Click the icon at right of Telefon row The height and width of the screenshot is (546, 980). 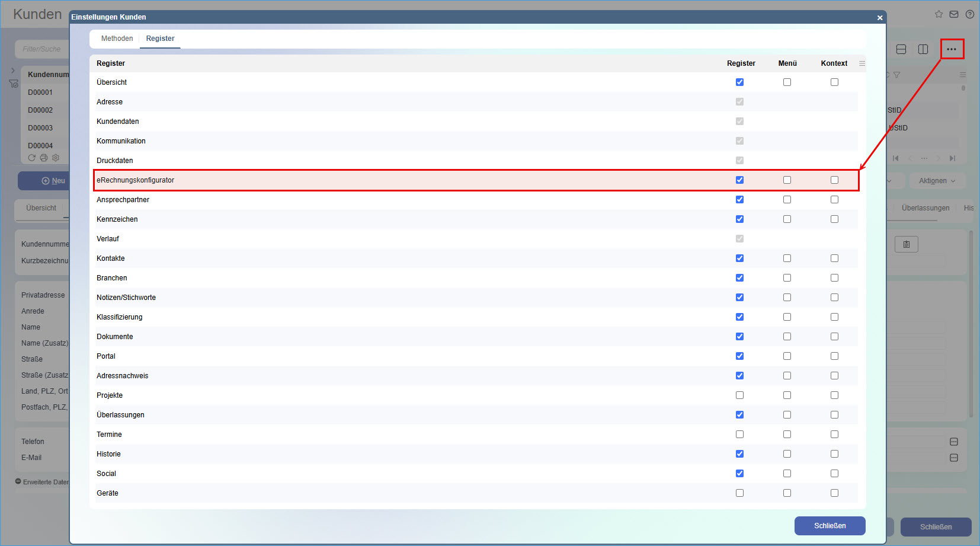click(954, 442)
